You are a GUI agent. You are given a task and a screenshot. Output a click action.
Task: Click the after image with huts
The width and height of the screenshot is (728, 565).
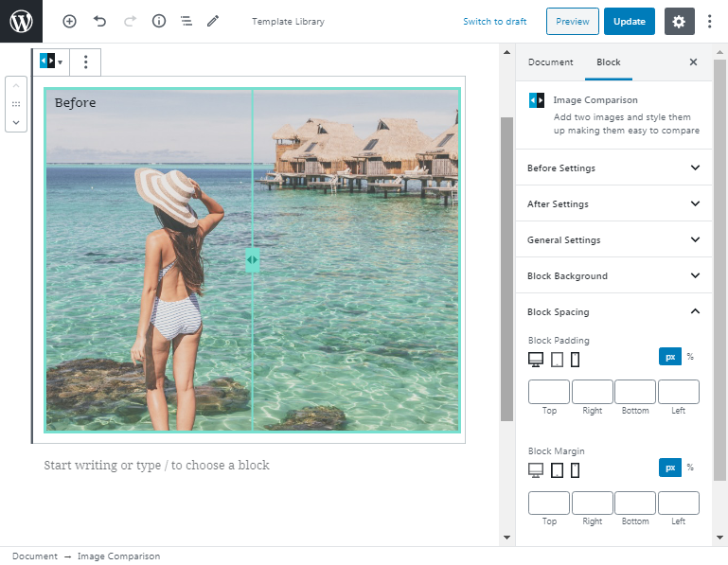[x=356, y=260]
